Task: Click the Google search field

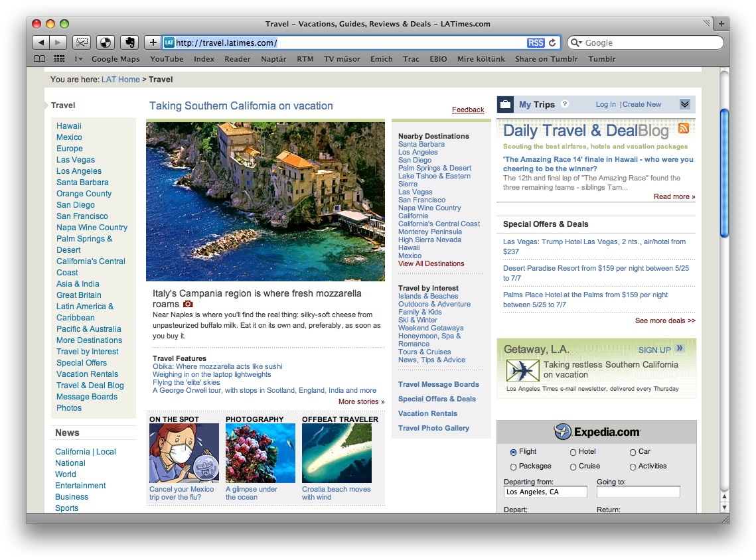Action: (x=645, y=42)
